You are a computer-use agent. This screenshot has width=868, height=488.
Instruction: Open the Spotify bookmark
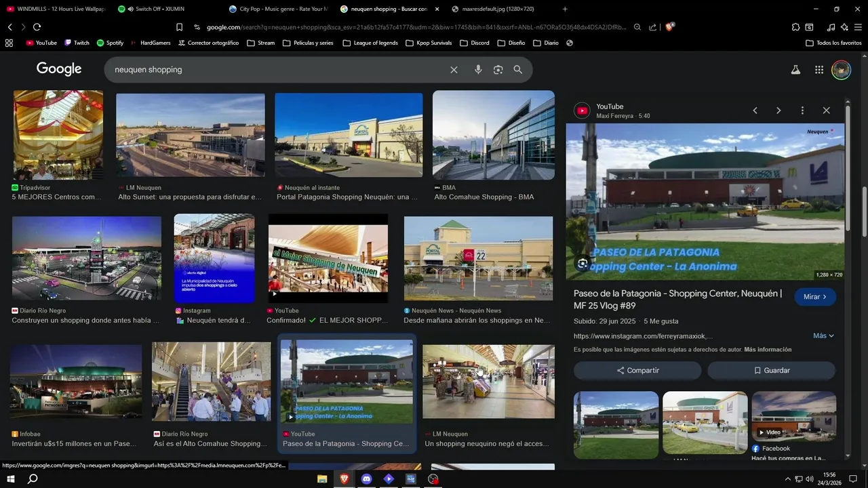[x=110, y=43]
